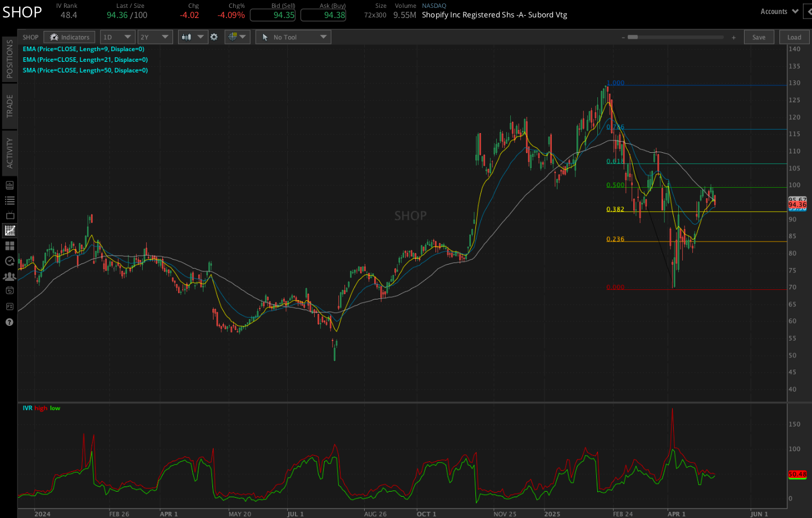Expand the 2Y time range dropdown
The height and width of the screenshot is (518, 812).
(x=155, y=37)
